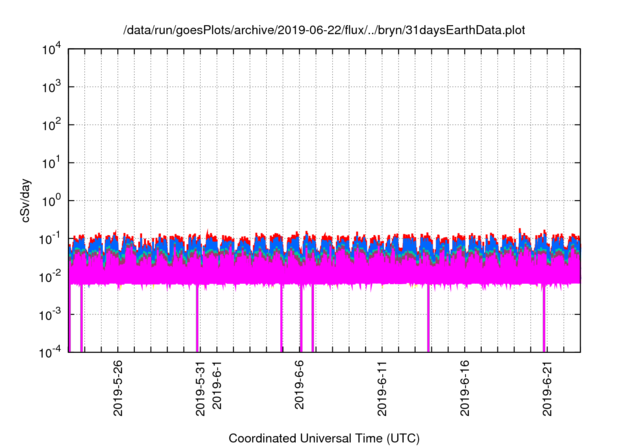Click the 10^-2 y-axis tick label
This screenshot has height=448, width=640.
(x=51, y=277)
